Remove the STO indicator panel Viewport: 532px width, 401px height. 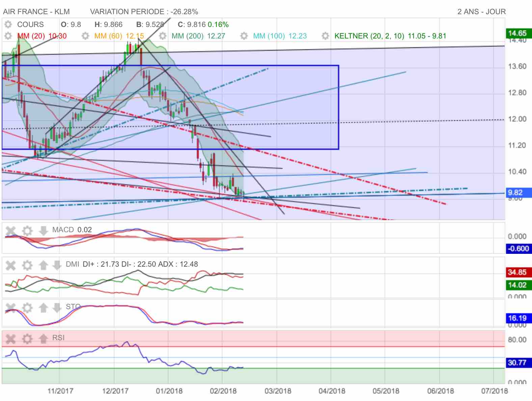point(11,308)
